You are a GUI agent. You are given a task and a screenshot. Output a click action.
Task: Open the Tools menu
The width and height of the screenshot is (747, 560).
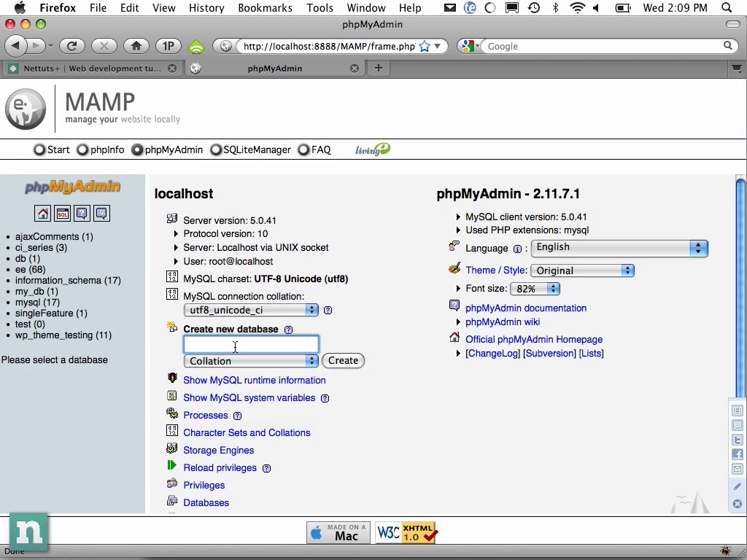(320, 7)
